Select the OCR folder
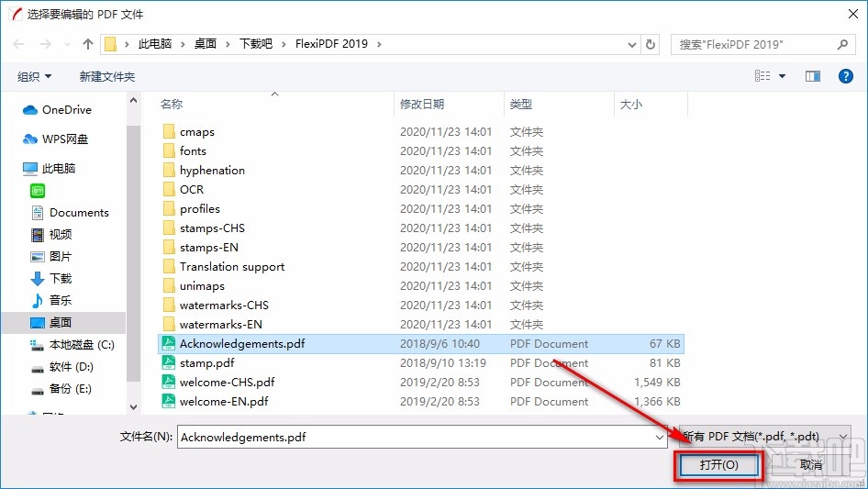Viewport: 868px width, 489px height. pyautogui.click(x=192, y=189)
